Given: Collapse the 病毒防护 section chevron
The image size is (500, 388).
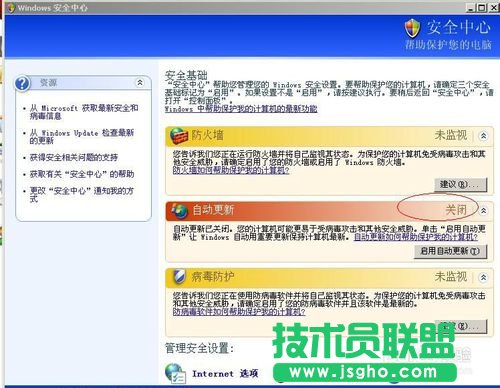Looking at the screenshot, I should click(x=483, y=277).
